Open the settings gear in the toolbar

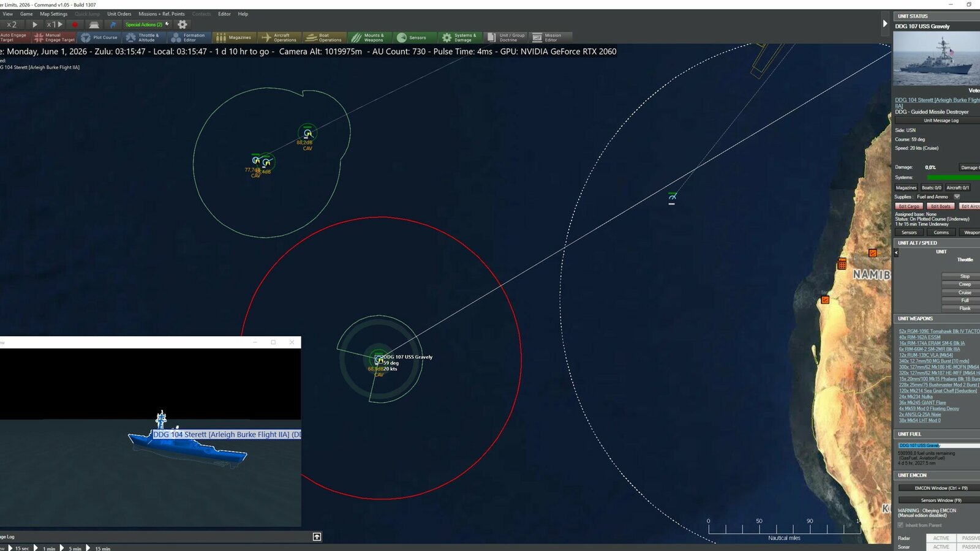pyautogui.click(x=182, y=24)
